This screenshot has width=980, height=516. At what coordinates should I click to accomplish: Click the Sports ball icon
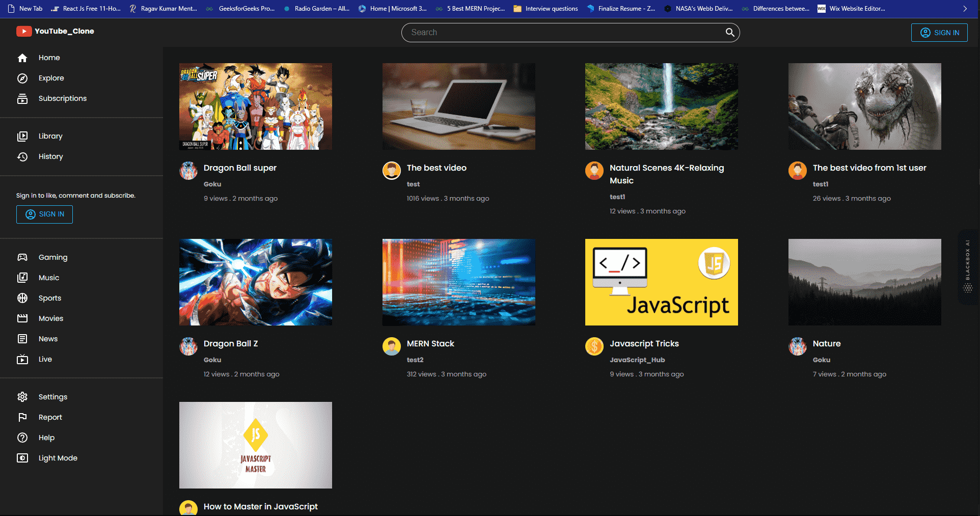point(22,298)
